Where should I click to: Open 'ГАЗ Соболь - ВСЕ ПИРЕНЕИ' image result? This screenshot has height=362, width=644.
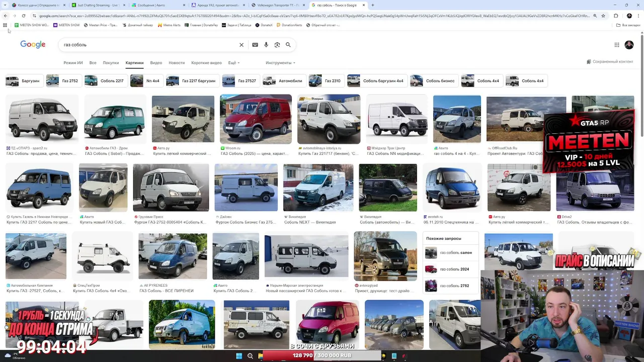pyautogui.click(x=173, y=256)
